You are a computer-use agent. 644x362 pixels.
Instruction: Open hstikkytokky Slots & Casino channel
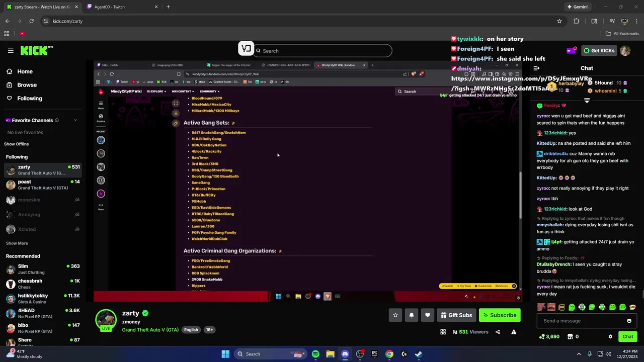tap(42, 299)
